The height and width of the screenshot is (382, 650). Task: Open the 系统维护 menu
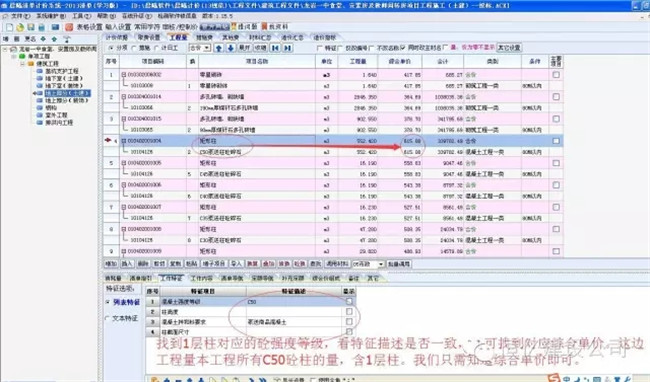pyautogui.click(x=51, y=16)
